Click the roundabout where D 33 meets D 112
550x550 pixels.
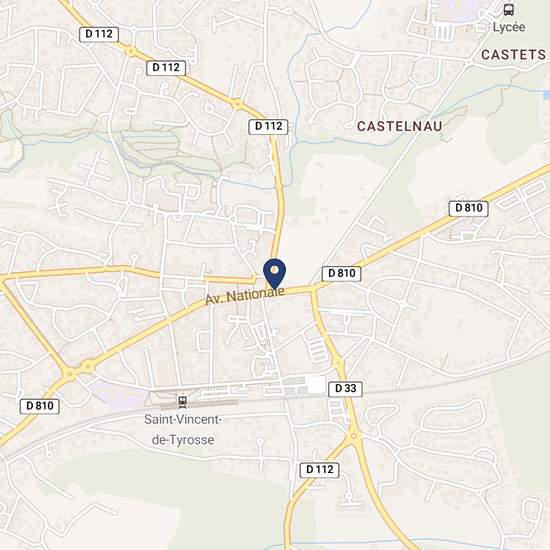[354, 436]
